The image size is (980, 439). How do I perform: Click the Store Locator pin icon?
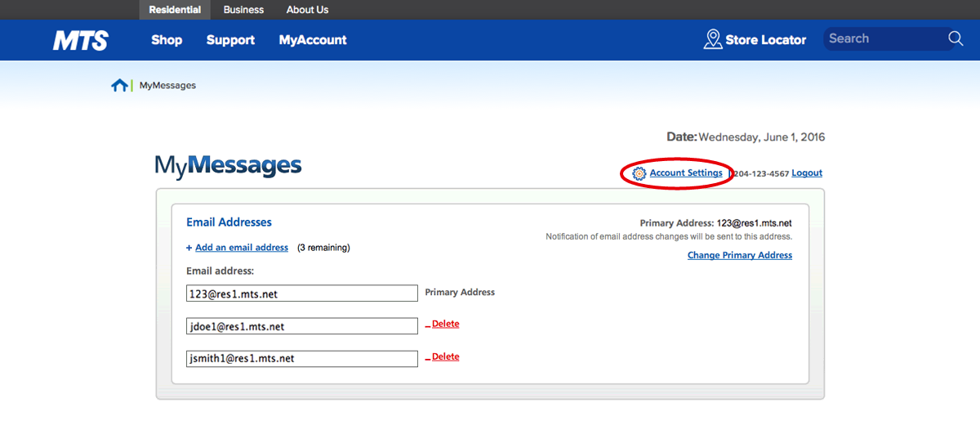[x=713, y=39]
